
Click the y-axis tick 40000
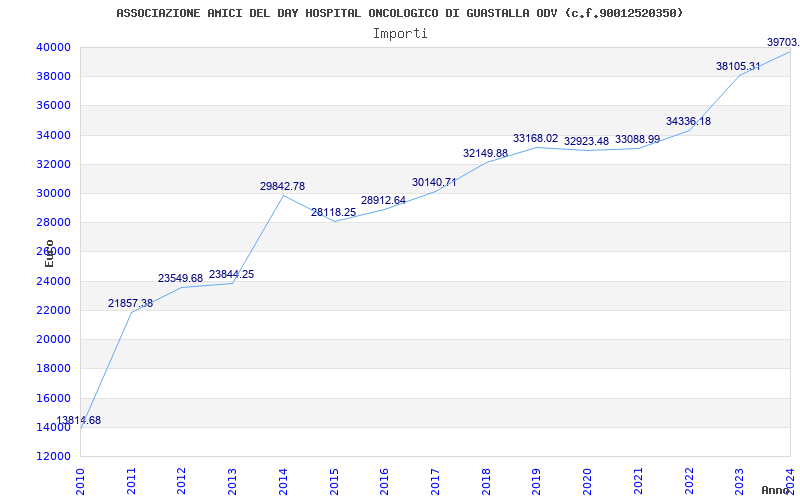tap(53, 47)
